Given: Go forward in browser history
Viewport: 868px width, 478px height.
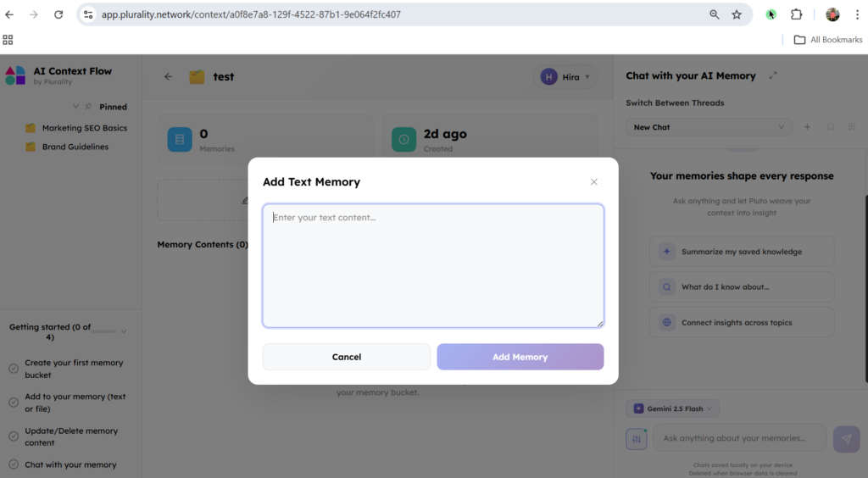Looking at the screenshot, I should pyautogui.click(x=34, y=14).
